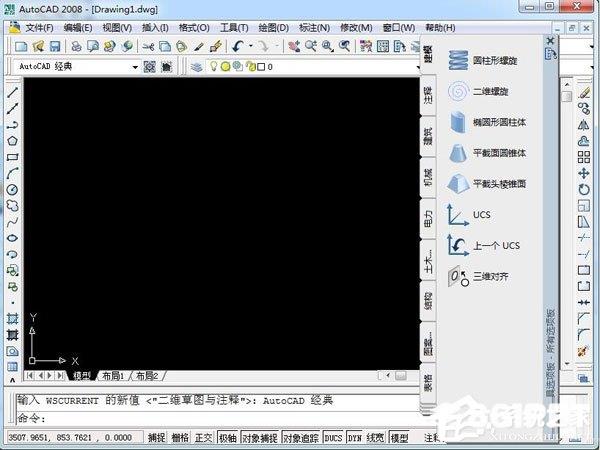
Task: Switch to the 布局2 layout tab
Action: pyautogui.click(x=147, y=376)
